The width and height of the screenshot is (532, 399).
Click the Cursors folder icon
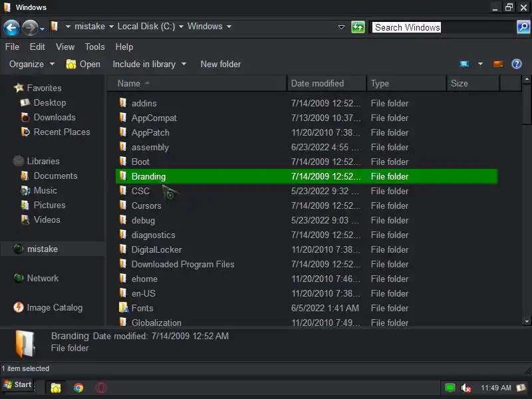click(123, 205)
